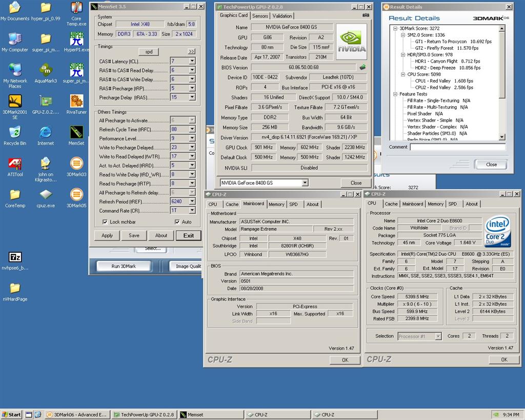Click the Comment field in Result Details
This screenshot has width=525, height=420.
[x=457, y=147]
